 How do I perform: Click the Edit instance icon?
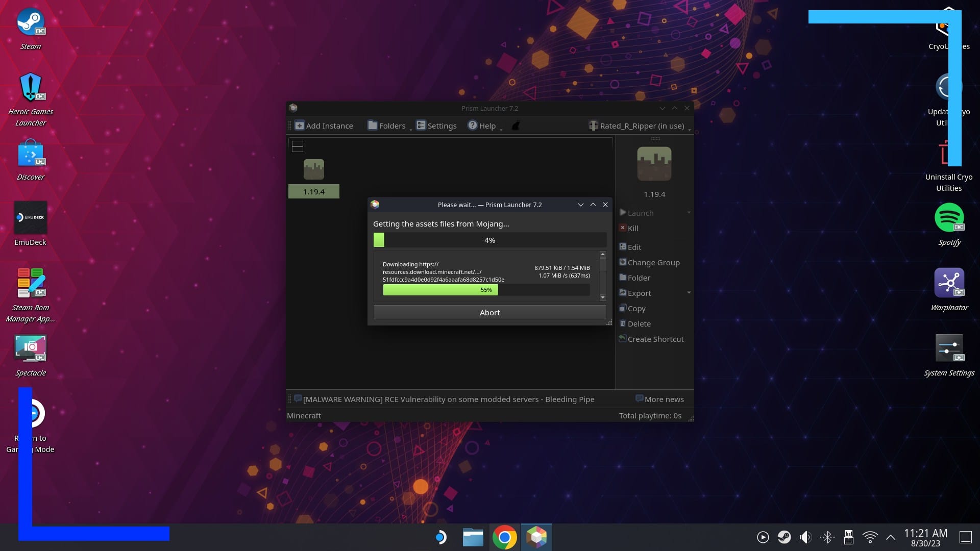tap(622, 247)
